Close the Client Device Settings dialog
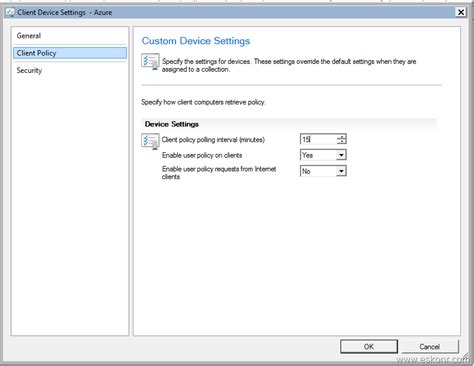 pyautogui.click(x=461, y=12)
